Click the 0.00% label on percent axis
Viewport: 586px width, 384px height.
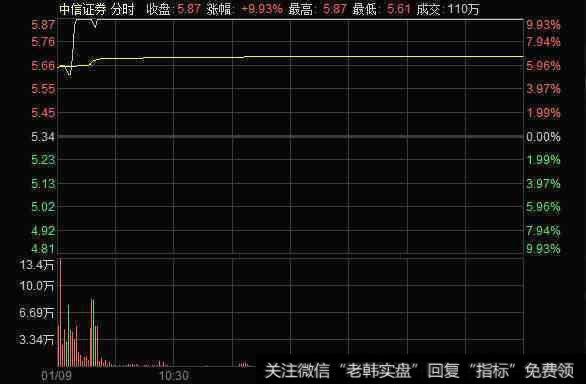543,137
